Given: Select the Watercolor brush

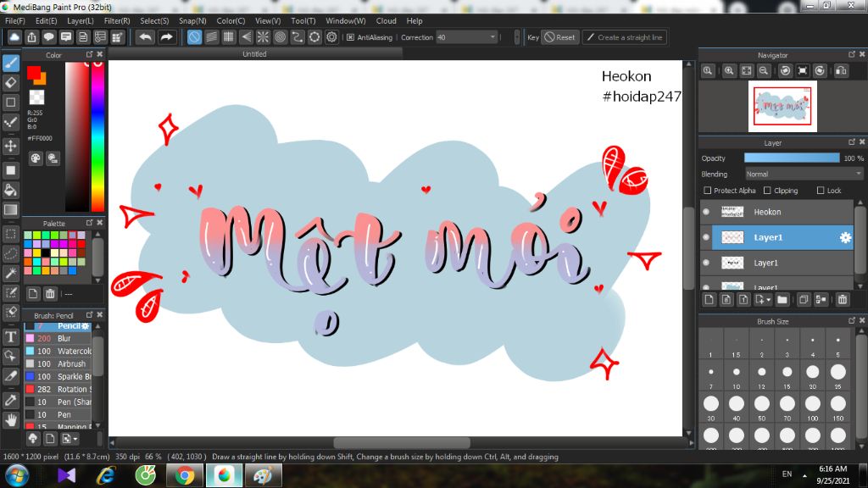Looking at the screenshot, I should point(58,351).
